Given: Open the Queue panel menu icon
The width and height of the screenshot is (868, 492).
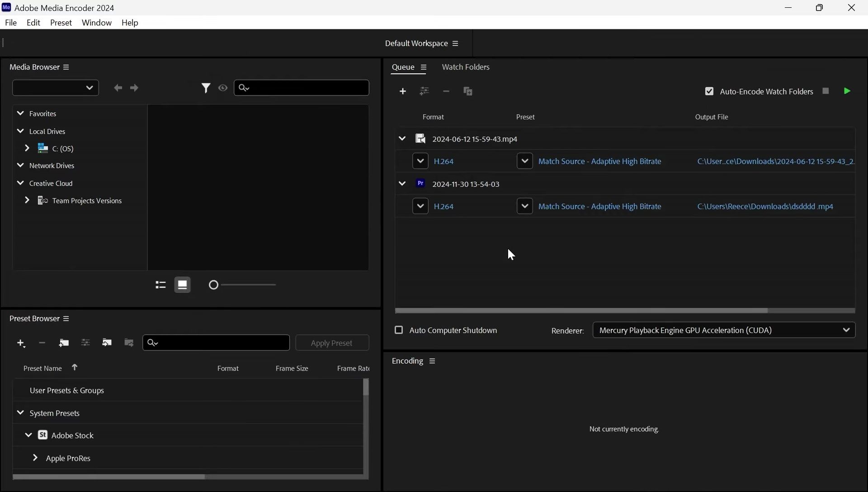Looking at the screenshot, I should [424, 67].
